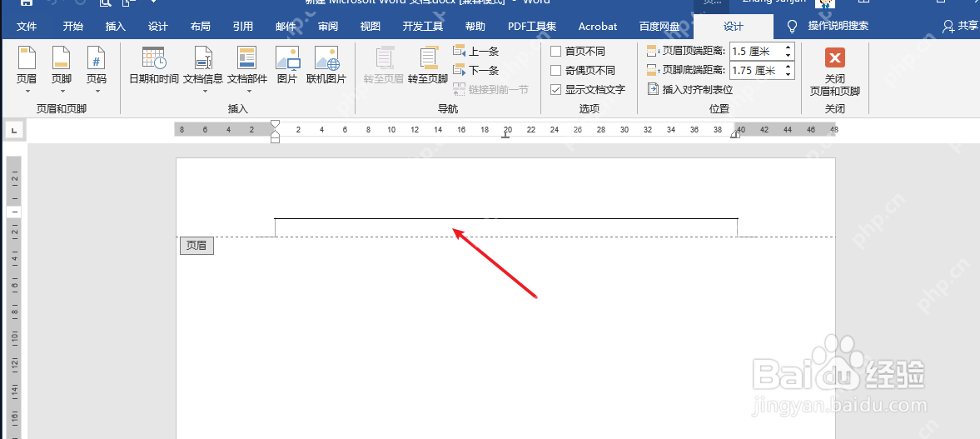Viewport: 980px width, 439px height.
Task: Click 链接到前一节 link to previous
Action: [x=491, y=89]
